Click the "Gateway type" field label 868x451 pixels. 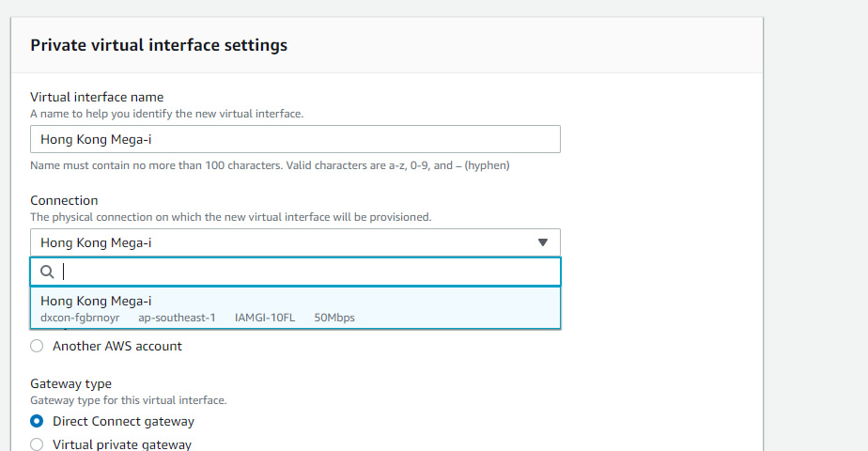70,383
